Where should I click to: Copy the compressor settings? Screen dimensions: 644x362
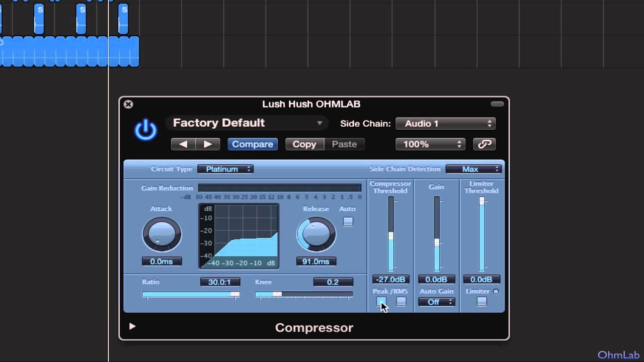[304, 144]
